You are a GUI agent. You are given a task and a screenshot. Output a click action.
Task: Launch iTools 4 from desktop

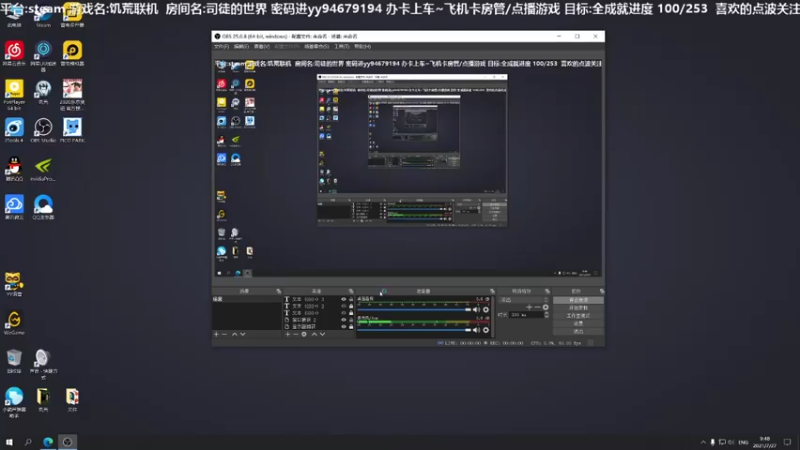(x=14, y=131)
